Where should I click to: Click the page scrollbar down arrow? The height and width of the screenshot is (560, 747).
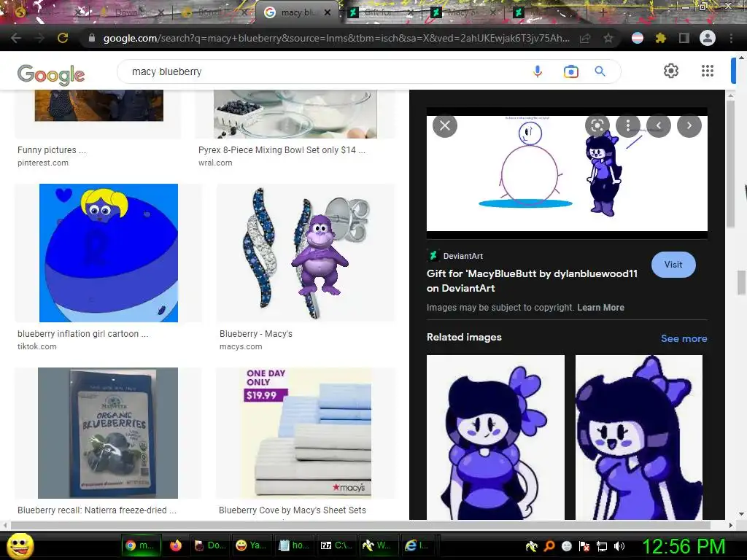[x=741, y=514]
